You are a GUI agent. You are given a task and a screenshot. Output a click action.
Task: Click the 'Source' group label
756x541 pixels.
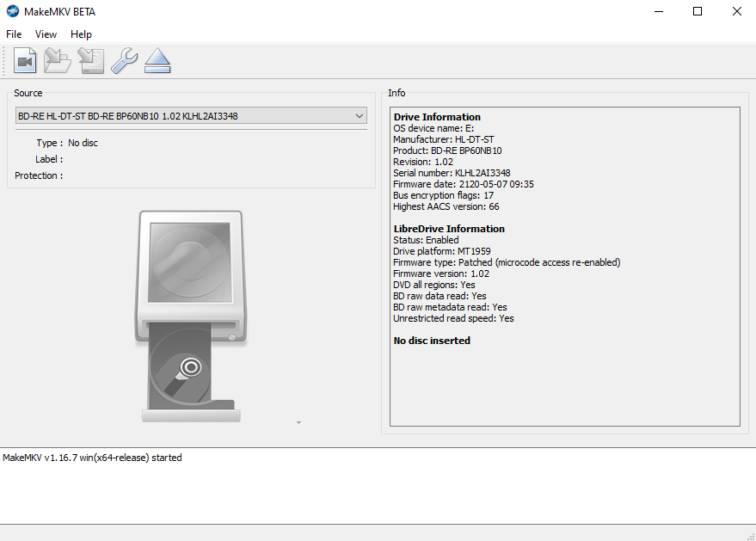[x=28, y=93]
